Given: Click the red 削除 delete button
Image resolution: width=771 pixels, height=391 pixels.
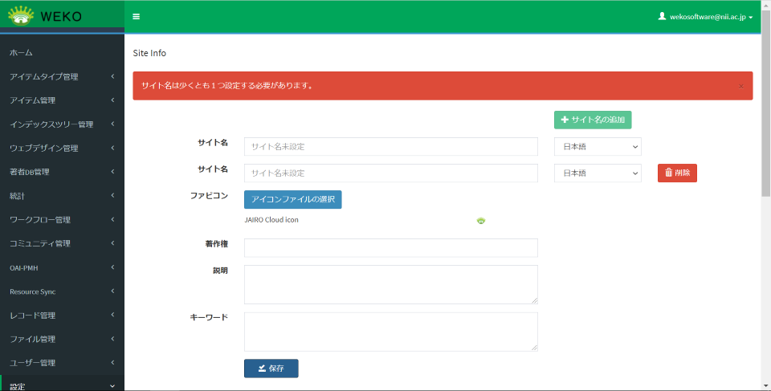Looking at the screenshot, I should tap(677, 173).
